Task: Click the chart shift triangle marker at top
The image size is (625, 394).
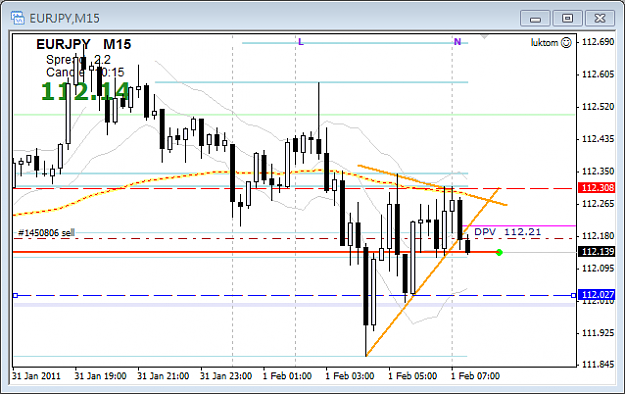Action: click(484, 37)
